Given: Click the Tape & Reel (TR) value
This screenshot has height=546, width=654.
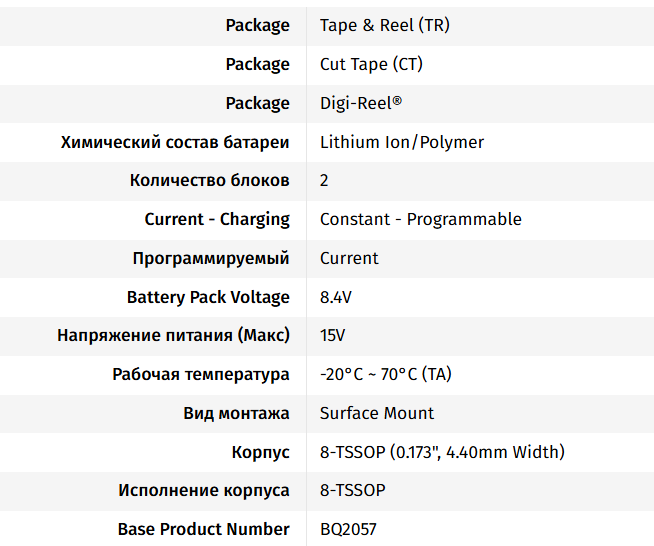Looking at the screenshot, I should pyautogui.click(x=385, y=25).
